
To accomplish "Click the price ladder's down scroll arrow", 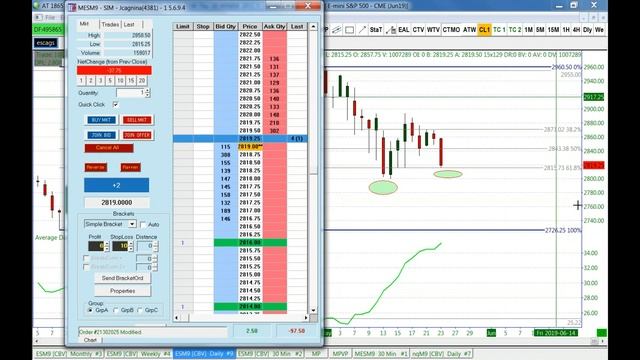I will tap(313, 310).
